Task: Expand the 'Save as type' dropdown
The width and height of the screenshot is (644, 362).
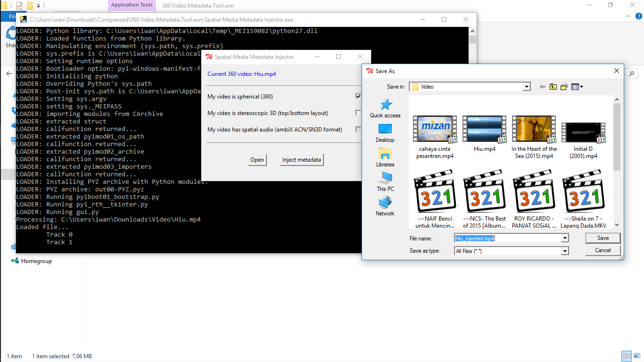Action: pos(564,250)
